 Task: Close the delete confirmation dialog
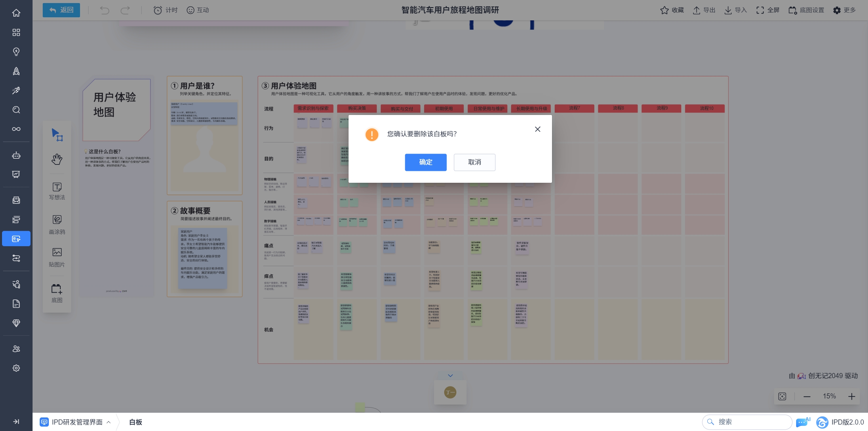pos(537,129)
